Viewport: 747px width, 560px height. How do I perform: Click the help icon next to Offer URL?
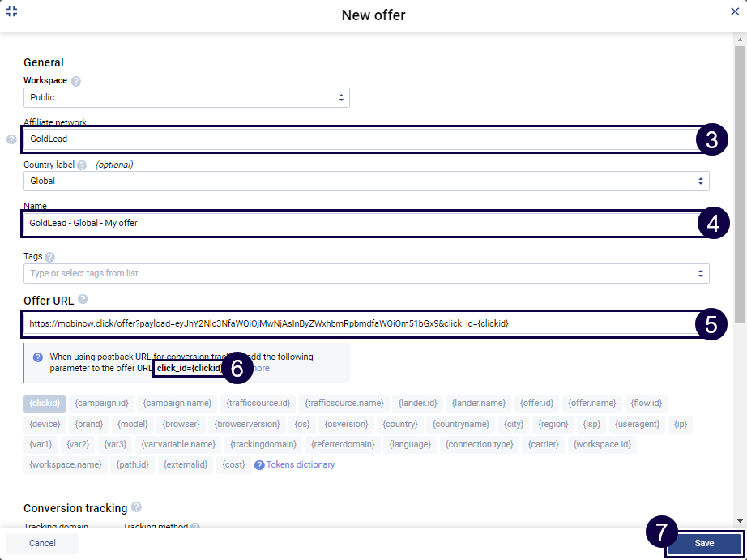pyautogui.click(x=83, y=300)
